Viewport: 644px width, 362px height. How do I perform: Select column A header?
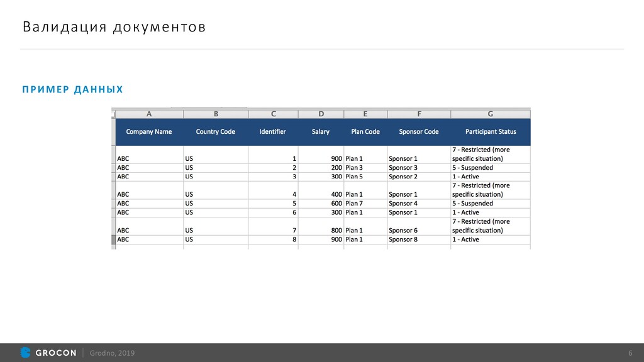[x=149, y=114]
